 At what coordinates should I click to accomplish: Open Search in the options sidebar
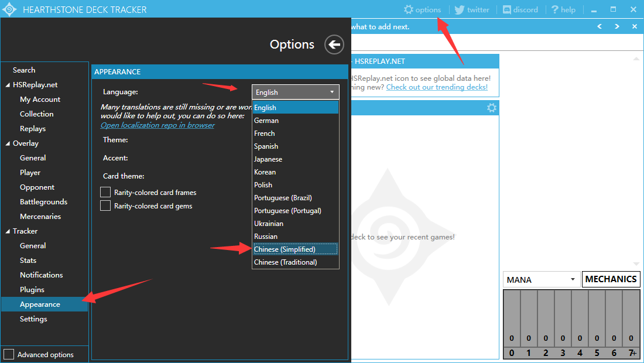(24, 70)
